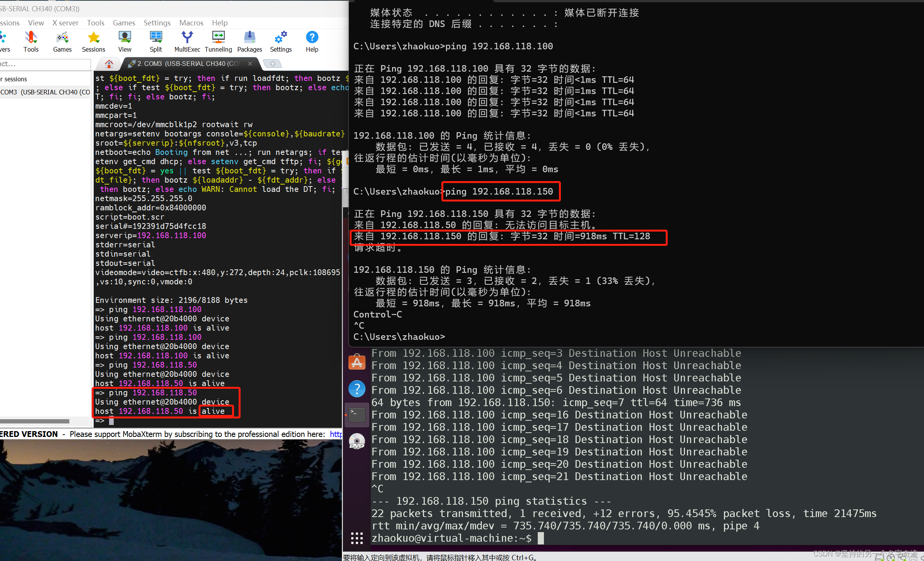924x561 pixels.
Task: Return to the home tab
Action: (108, 64)
